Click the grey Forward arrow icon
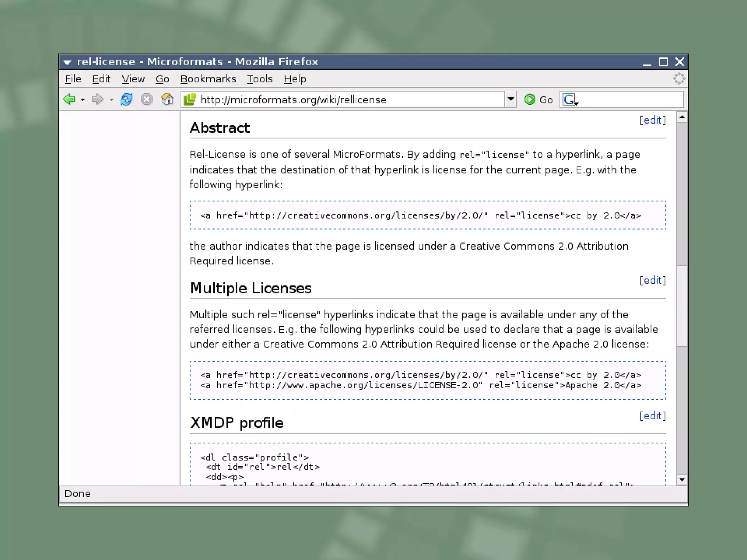 coord(97,99)
